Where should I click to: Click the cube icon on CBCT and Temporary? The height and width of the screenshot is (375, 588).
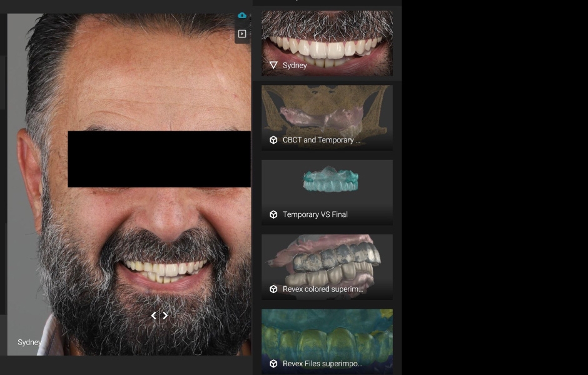coord(273,140)
